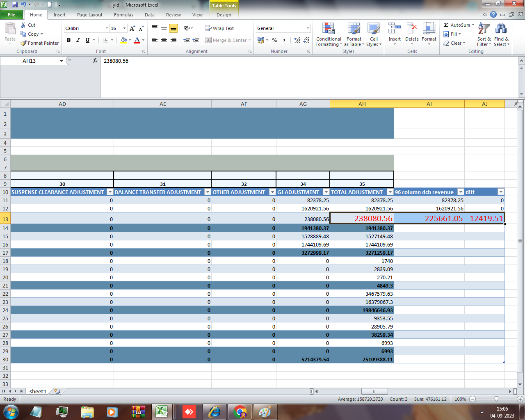This screenshot has height=420, width=525.
Task: Center text horizontally
Action: pos(164,40)
